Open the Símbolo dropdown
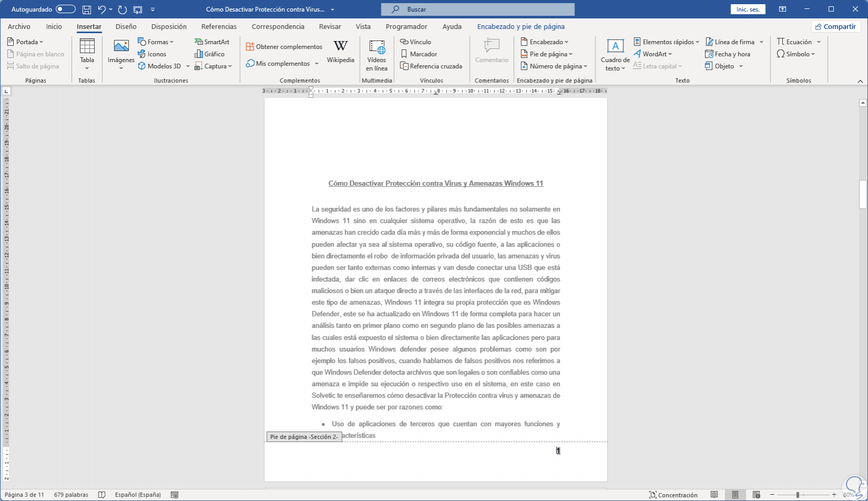868x501 pixels. coord(795,54)
